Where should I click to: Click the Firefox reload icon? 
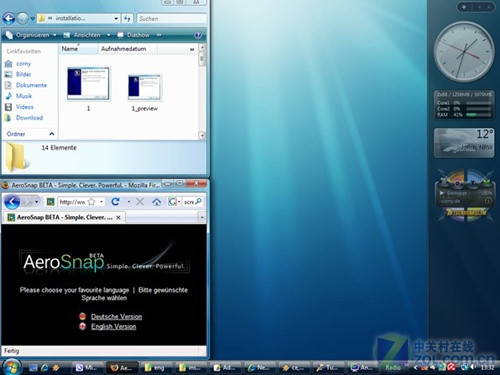click(115, 201)
